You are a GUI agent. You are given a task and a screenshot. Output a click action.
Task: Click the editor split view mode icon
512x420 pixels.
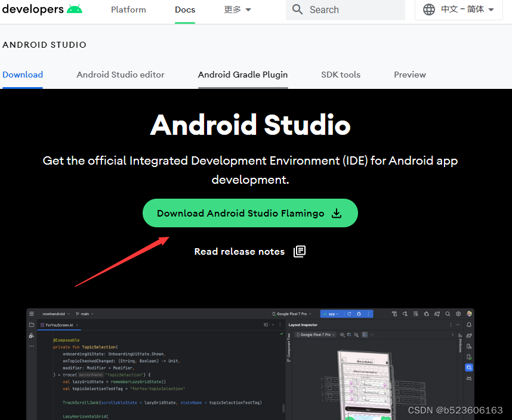pyautogui.click(x=266, y=325)
